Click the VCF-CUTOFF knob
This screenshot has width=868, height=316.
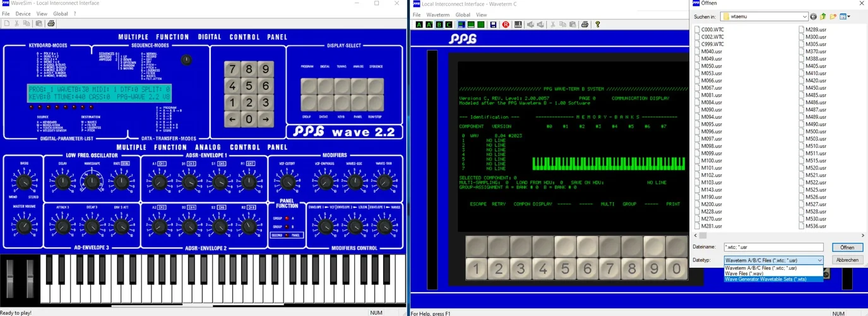[288, 183]
